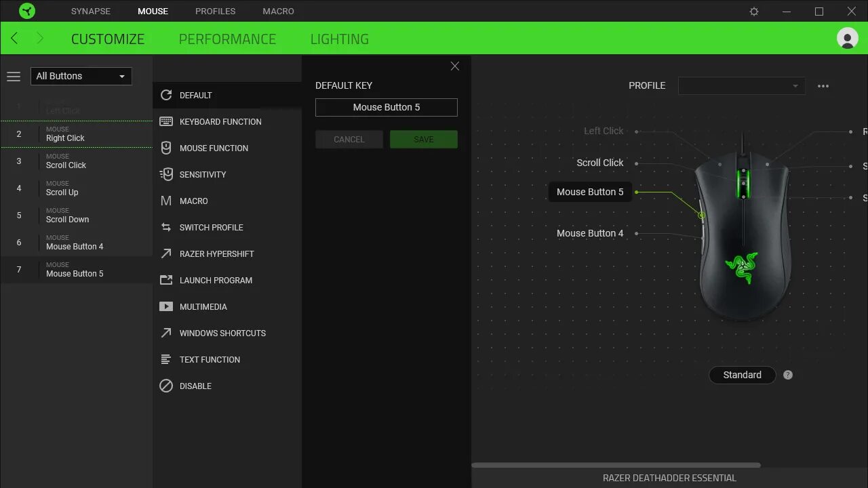Click the CANCEL button

349,140
